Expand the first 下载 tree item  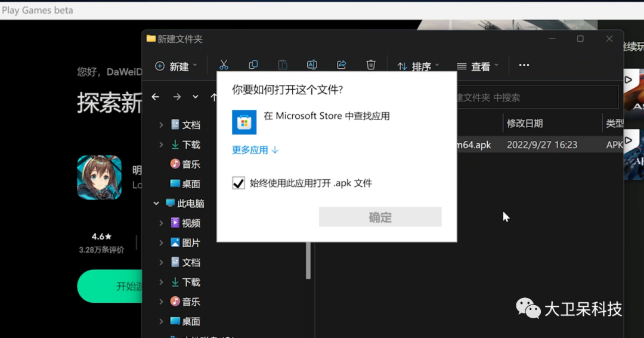coord(161,145)
